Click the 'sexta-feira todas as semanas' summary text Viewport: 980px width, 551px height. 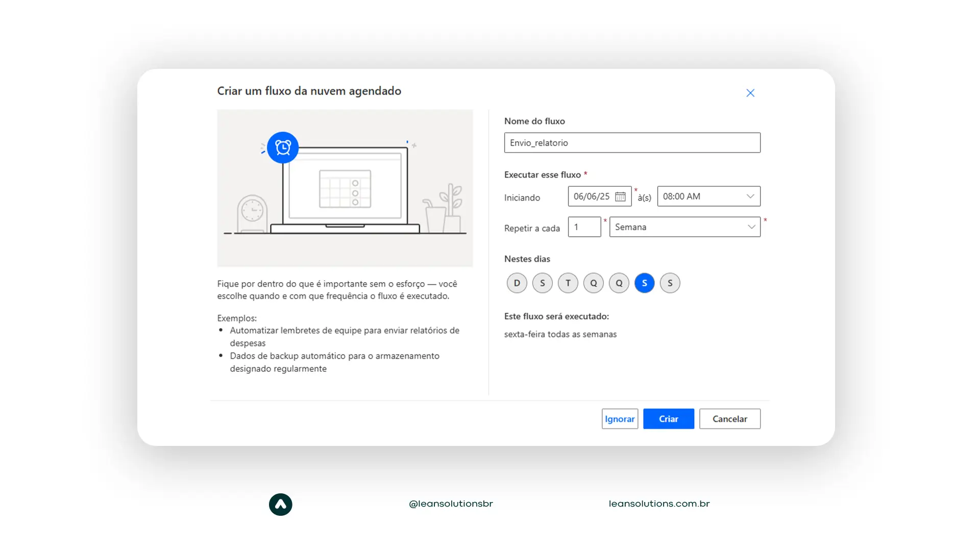(x=560, y=334)
